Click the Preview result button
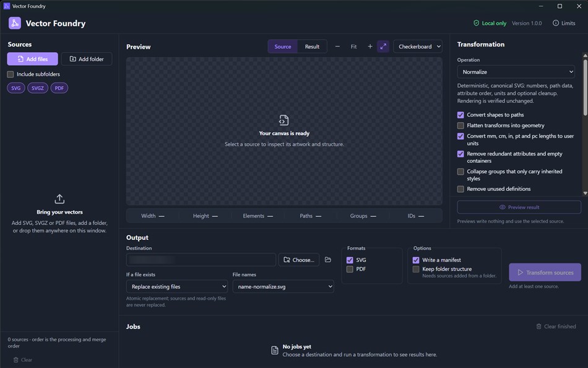Viewport: 588px width, 368px height. (519, 208)
